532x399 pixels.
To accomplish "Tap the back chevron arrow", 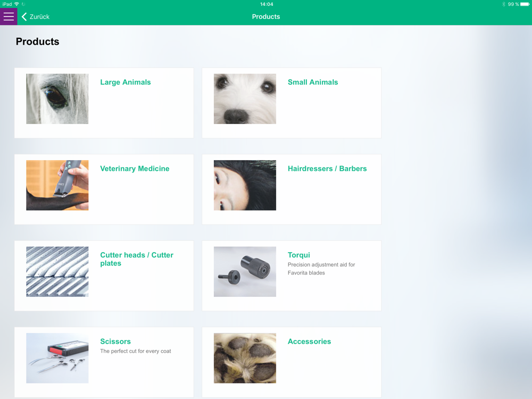I will [x=24, y=16].
